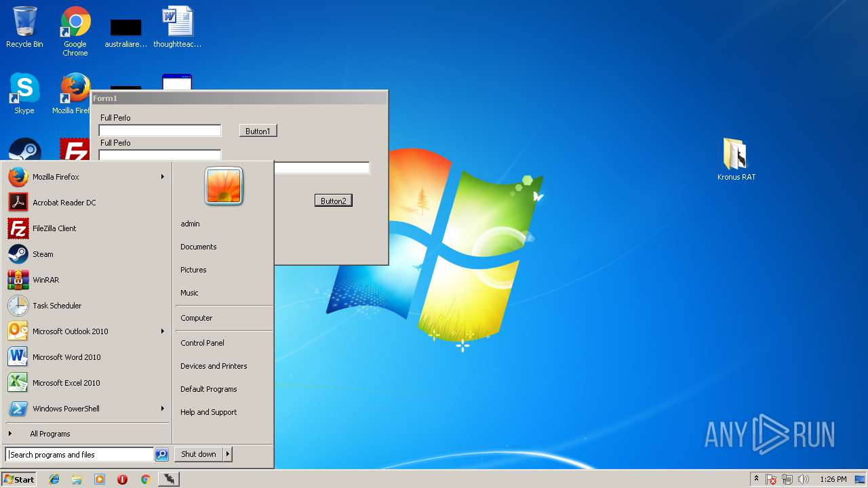The image size is (868, 488).
Task: Click the user account picture
Action: (x=224, y=186)
